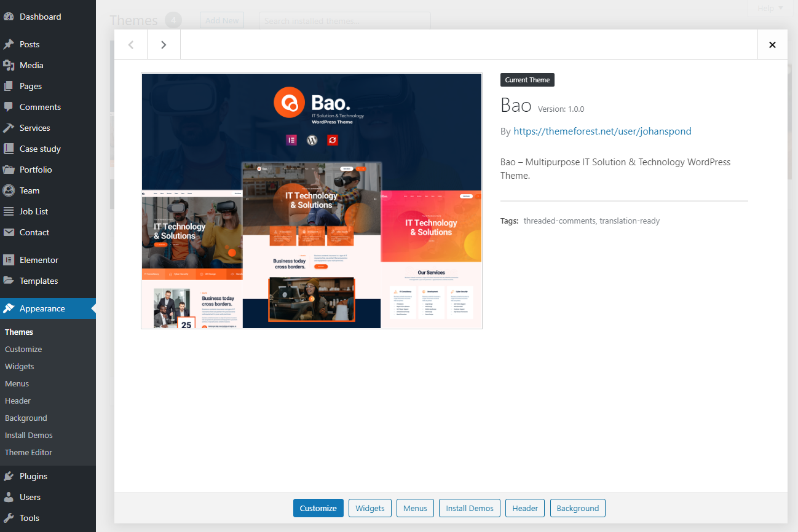The width and height of the screenshot is (798, 532).
Task: Expand the Help dropdown tab
Action: click(x=770, y=8)
